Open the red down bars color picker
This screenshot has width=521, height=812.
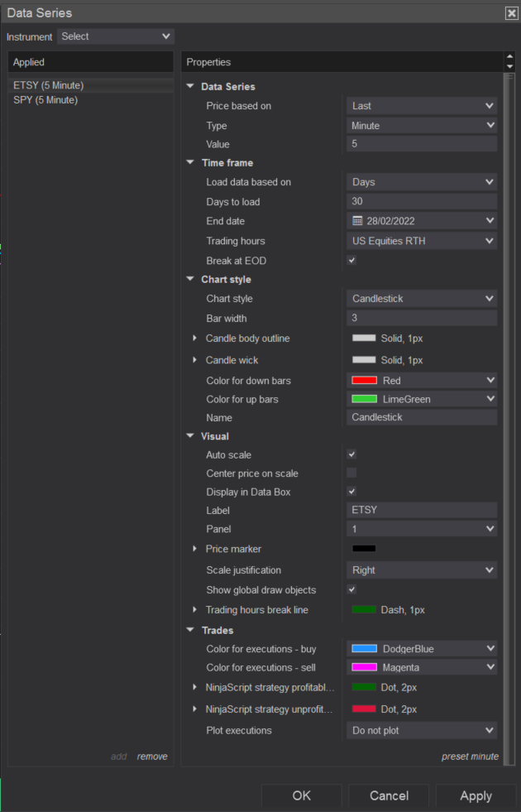point(422,381)
